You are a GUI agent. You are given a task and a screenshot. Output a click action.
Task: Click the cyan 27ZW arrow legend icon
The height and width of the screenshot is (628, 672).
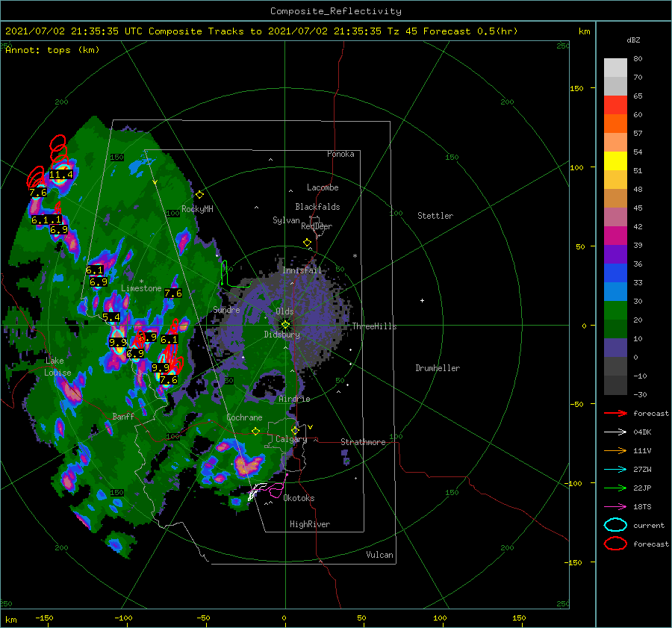615,470
